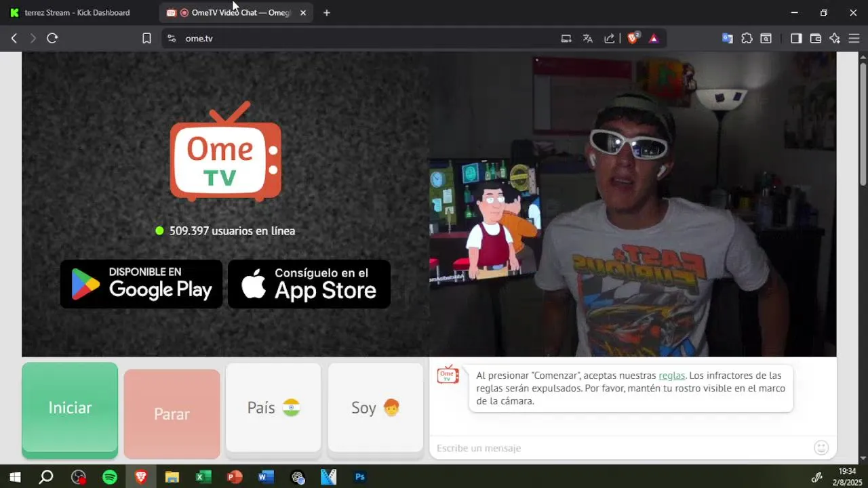Screen dimensions: 868x488
Task: Click the Brave Shields lion icon
Action: point(633,39)
